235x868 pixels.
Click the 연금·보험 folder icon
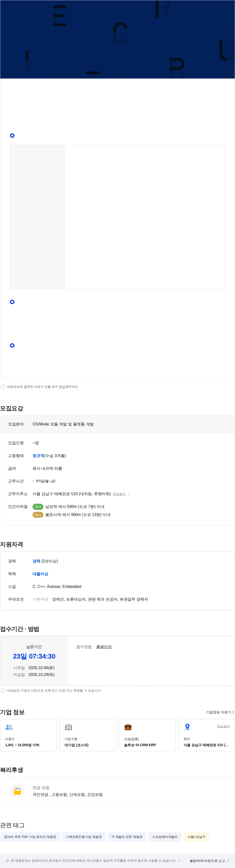point(17,791)
